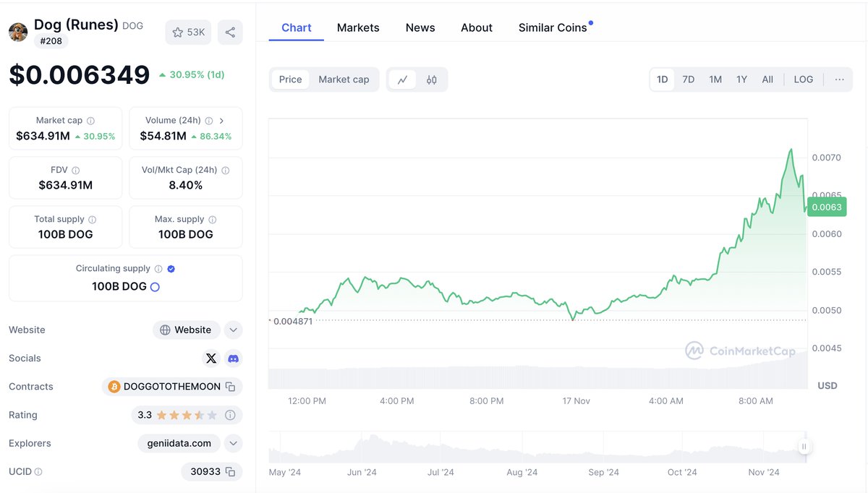Open the UCID info icon

(x=38, y=471)
